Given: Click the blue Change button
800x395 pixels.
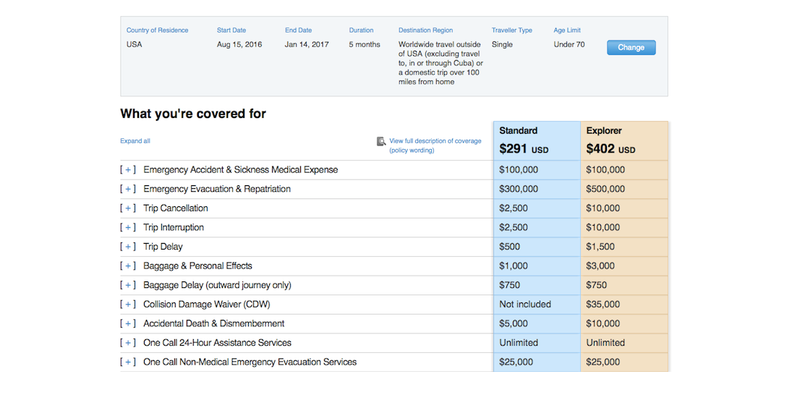Looking at the screenshot, I should click(x=631, y=47).
